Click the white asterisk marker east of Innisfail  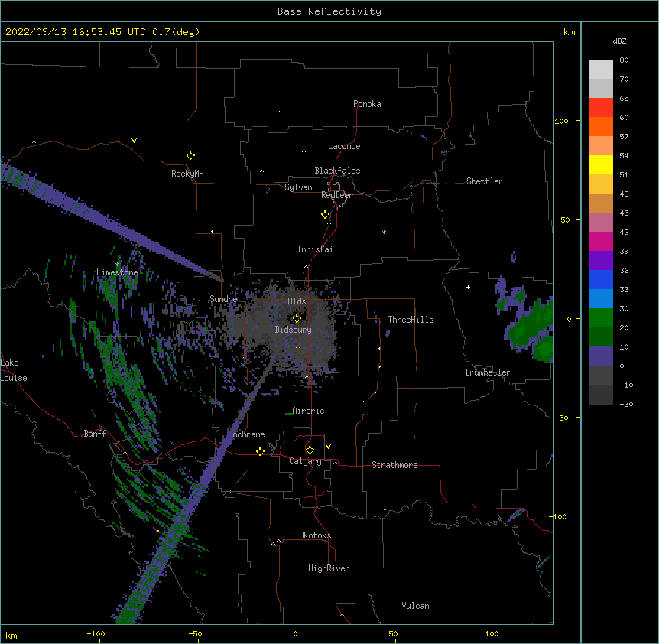(x=384, y=232)
